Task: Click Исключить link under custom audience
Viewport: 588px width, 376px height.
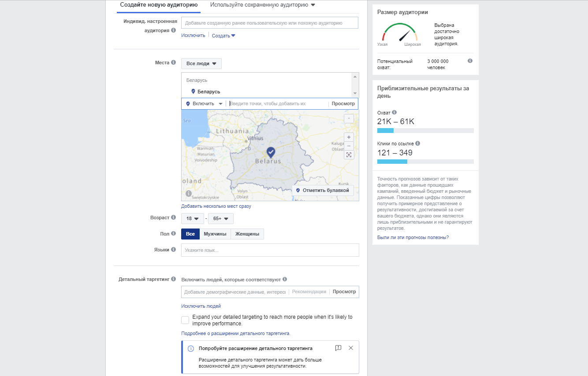Action: tap(193, 35)
